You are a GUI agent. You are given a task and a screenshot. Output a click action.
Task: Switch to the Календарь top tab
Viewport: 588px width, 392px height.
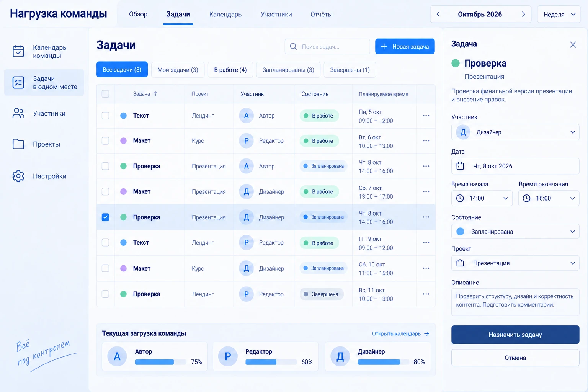click(x=225, y=14)
